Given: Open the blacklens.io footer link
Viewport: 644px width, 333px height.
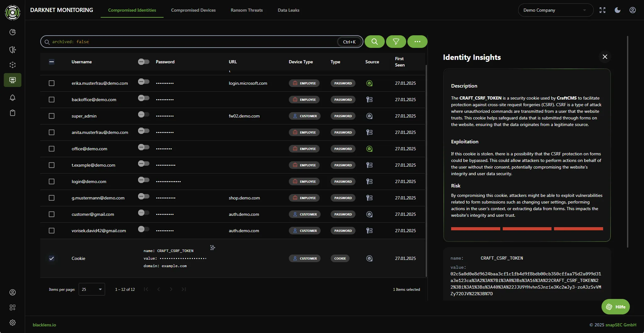Looking at the screenshot, I should tap(44, 325).
